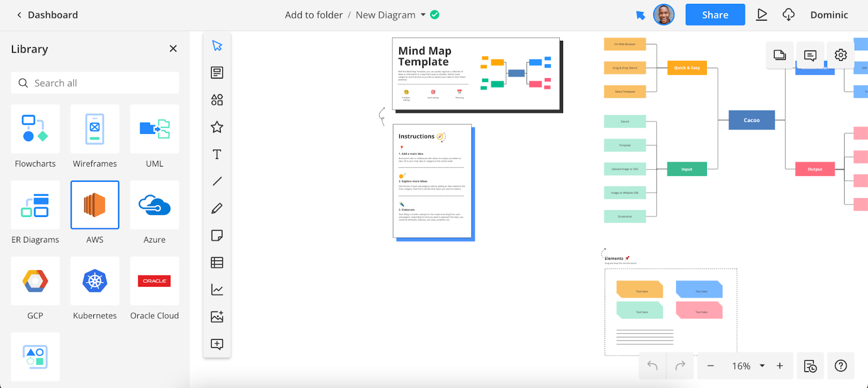Go back to Dashboard
The width and height of the screenshot is (868, 388).
coord(47,15)
